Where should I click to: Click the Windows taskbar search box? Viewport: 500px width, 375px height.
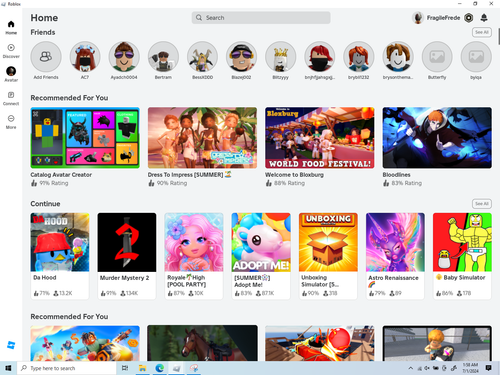(x=67, y=368)
